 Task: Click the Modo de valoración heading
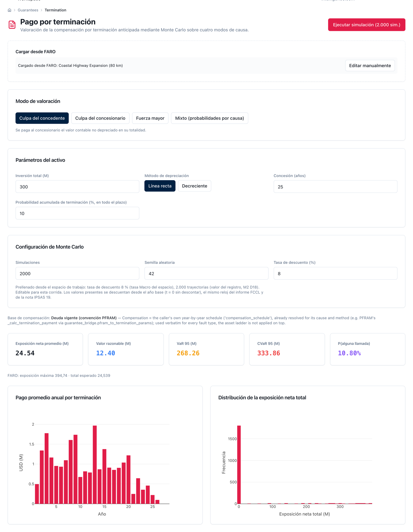click(x=38, y=101)
